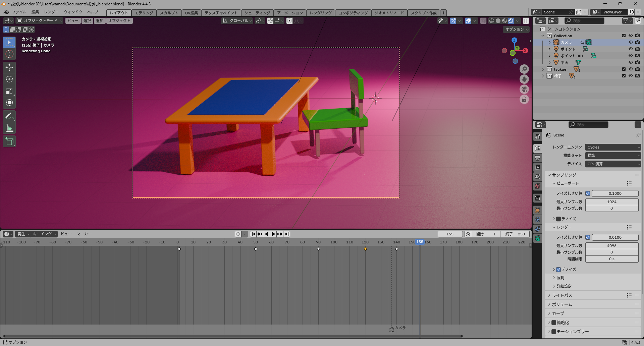The width and height of the screenshot is (644, 346).
Task: Click the keyframe diamond at frame 120
Action: click(365, 249)
